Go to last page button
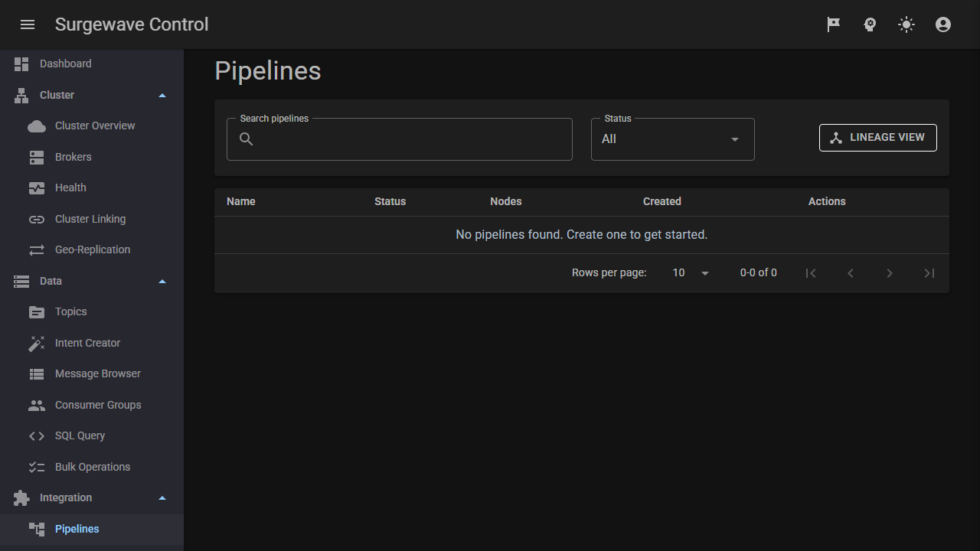The width and height of the screenshot is (980, 551). click(929, 273)
